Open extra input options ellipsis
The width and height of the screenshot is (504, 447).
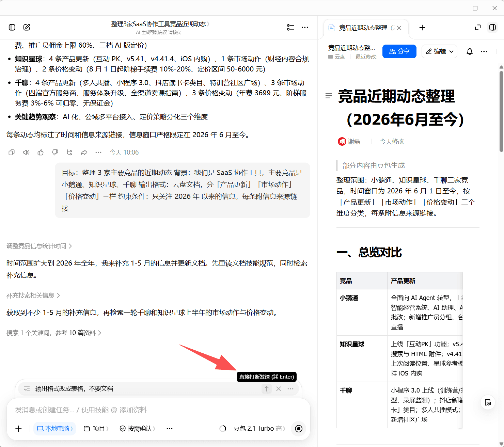coord(170,429)
